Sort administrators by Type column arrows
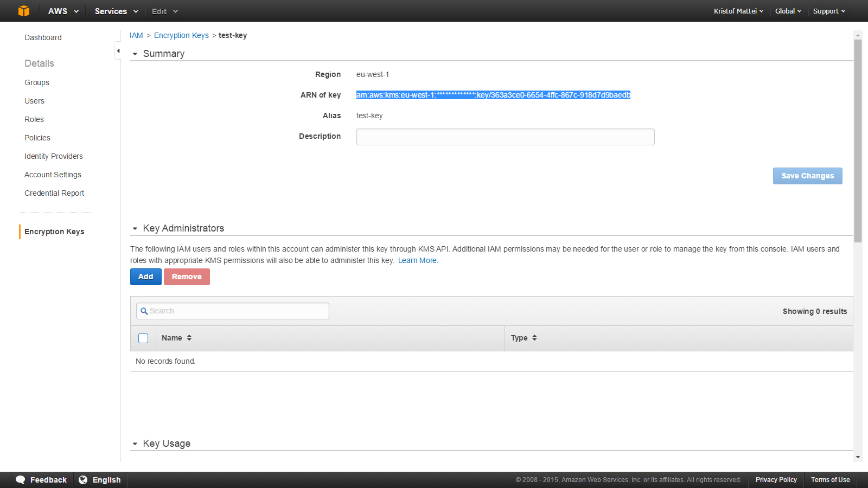The width and height of the screenshot is (868, 488). pyautogui.click(x=534, y=338)
